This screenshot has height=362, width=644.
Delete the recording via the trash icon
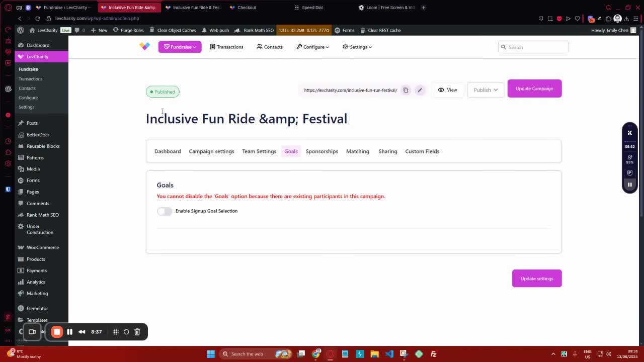tap(137, 332)
